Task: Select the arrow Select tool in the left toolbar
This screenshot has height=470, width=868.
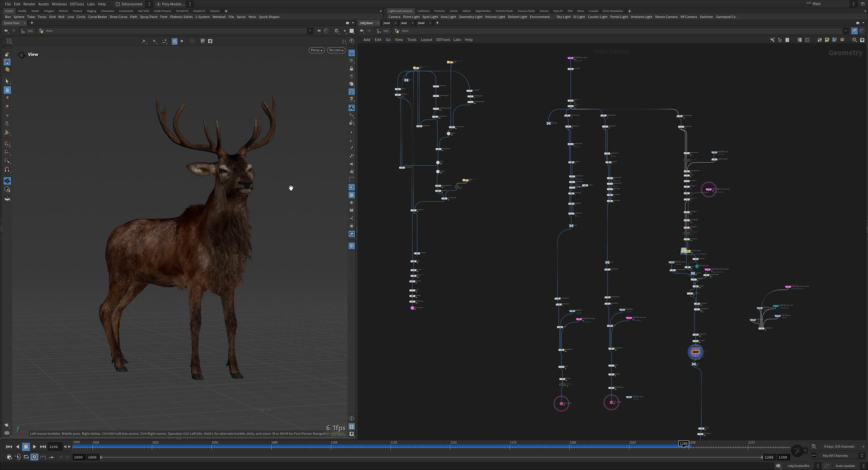Action: click(x=7, y=81)
